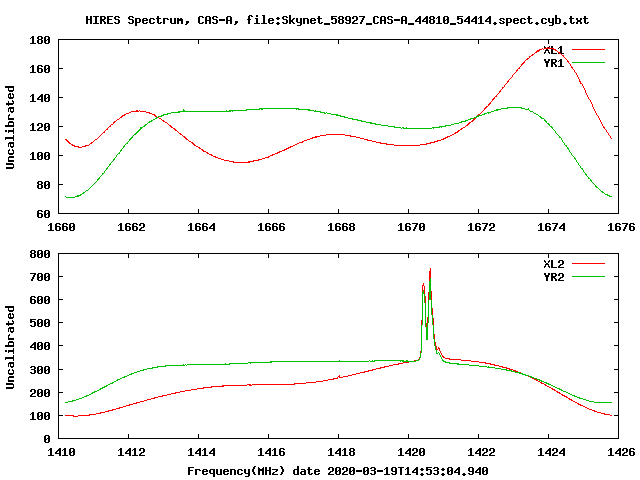
Task: Click the 1662 x-axis tick label
Action: tap(131, 227)
